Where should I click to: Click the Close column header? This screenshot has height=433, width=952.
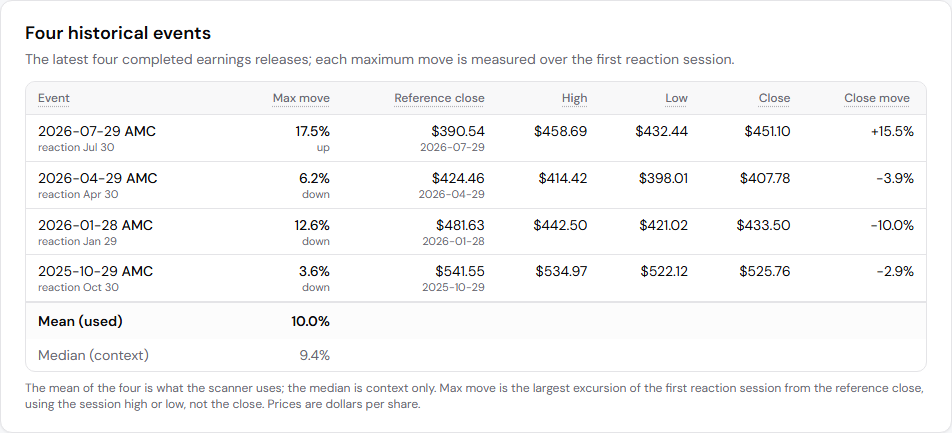pyautogui.click(x=775, y=98)
